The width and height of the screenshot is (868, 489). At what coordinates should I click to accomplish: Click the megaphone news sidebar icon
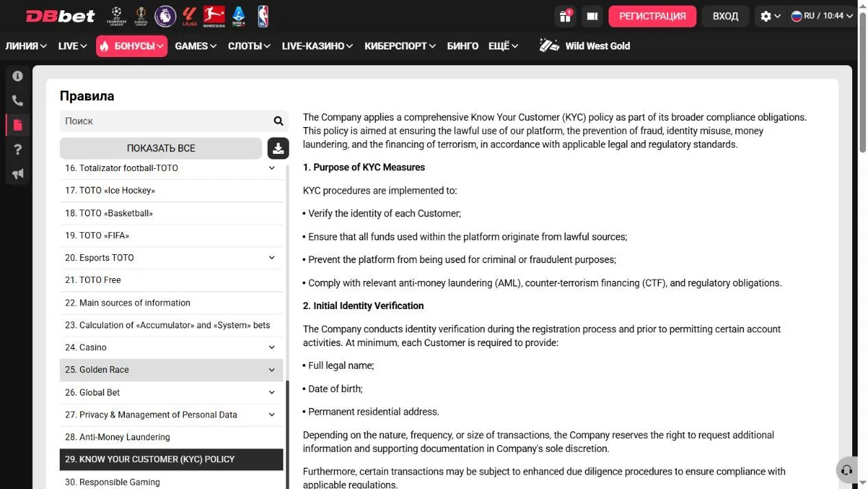[18, 174]
